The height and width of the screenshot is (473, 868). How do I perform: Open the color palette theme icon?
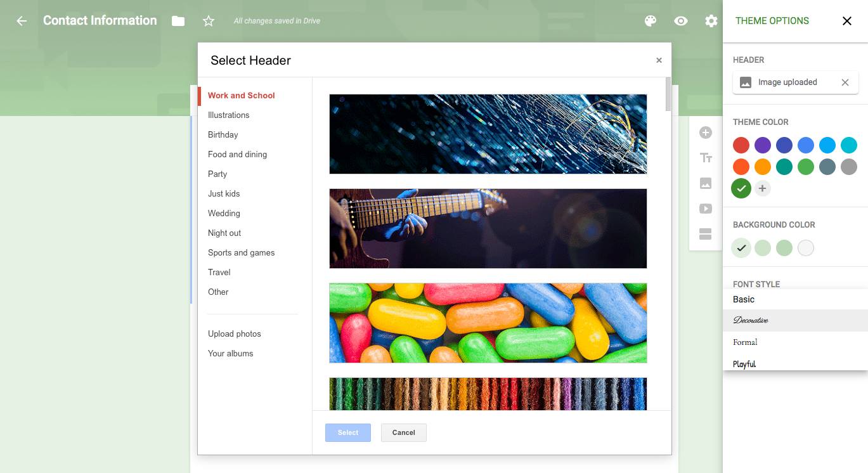pos(650,21)
